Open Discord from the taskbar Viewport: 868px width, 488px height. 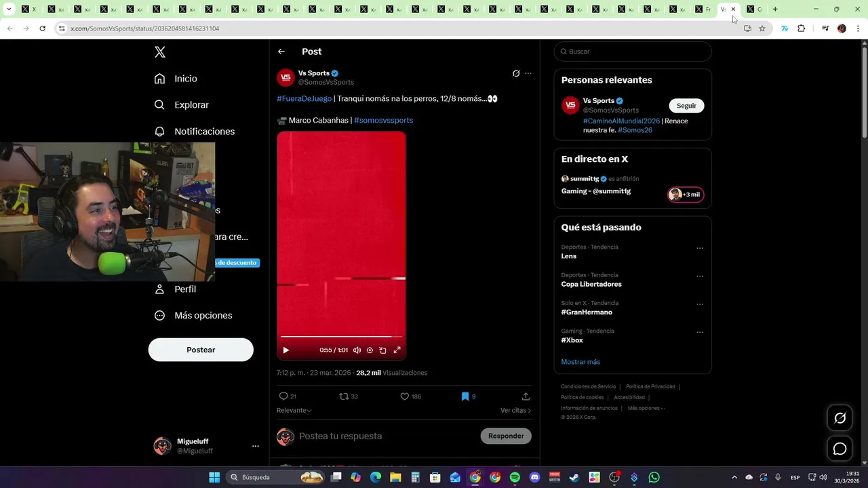coord(534,477)
